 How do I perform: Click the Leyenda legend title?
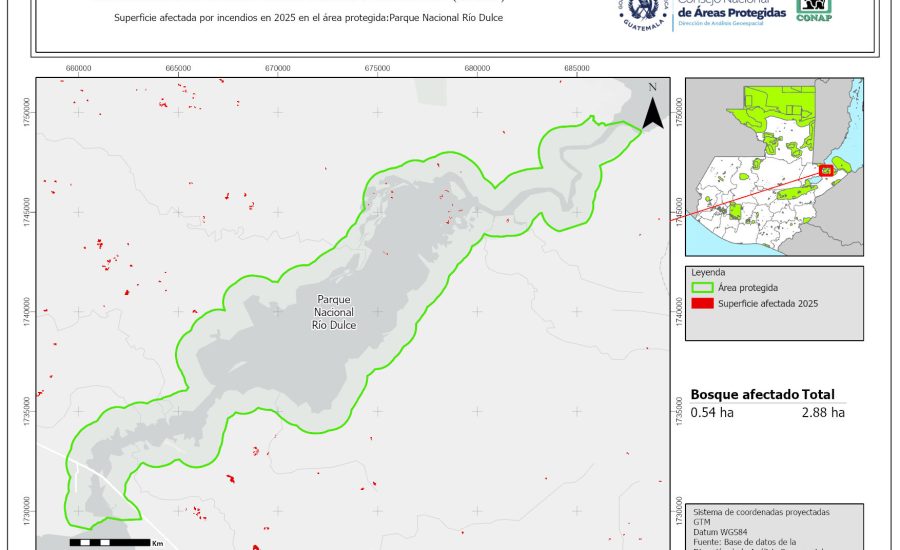point(707,272)
